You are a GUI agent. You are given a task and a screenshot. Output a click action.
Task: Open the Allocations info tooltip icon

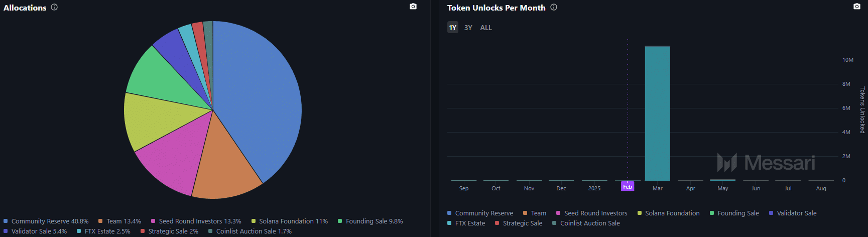coord(54,8)
